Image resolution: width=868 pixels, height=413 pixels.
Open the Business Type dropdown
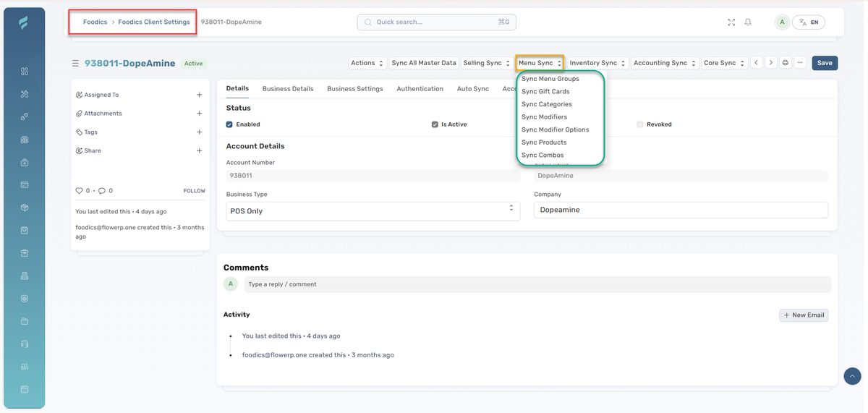373,210
